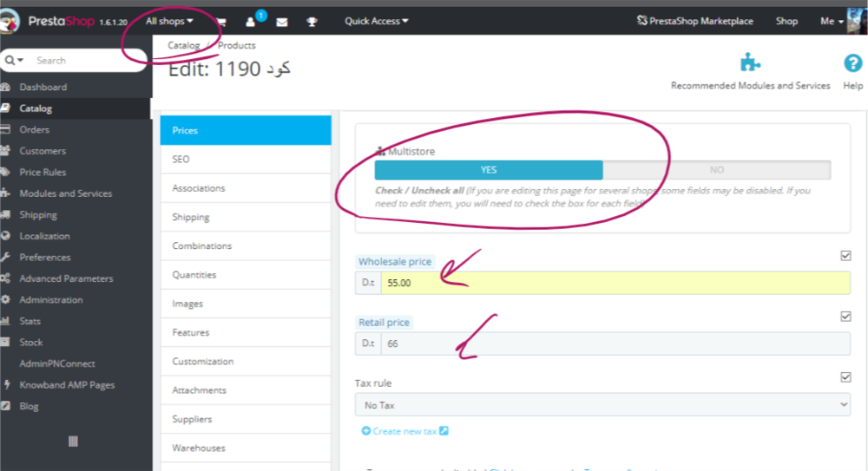Select the Suppliers tab
Viewport: 868px width, 471px height.
coord(246,419)
